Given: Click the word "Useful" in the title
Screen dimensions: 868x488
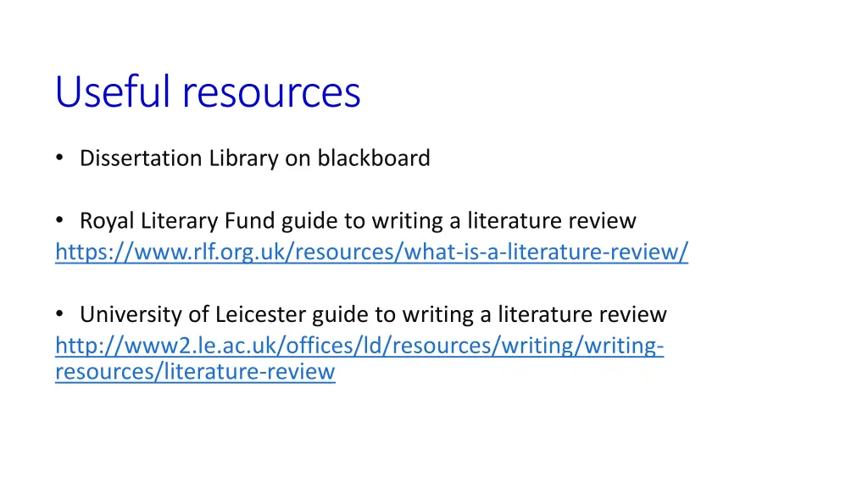Looking at the screenshot, I should pos(113,91).
